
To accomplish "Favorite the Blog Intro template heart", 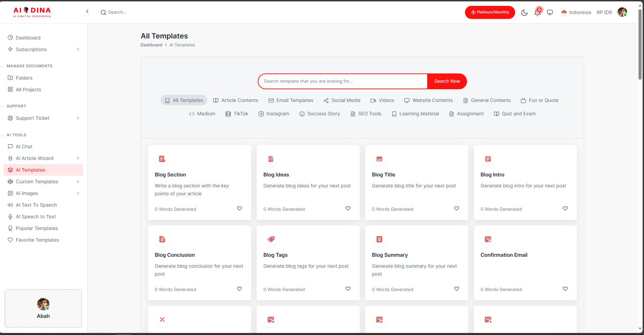I will pos(565,209).
